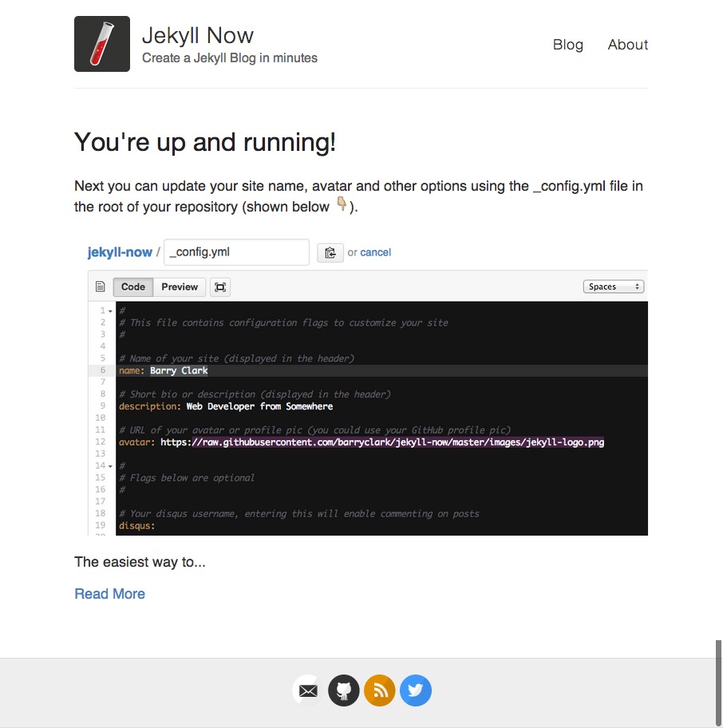Click the cancel link beside the filename

point(375,252)
